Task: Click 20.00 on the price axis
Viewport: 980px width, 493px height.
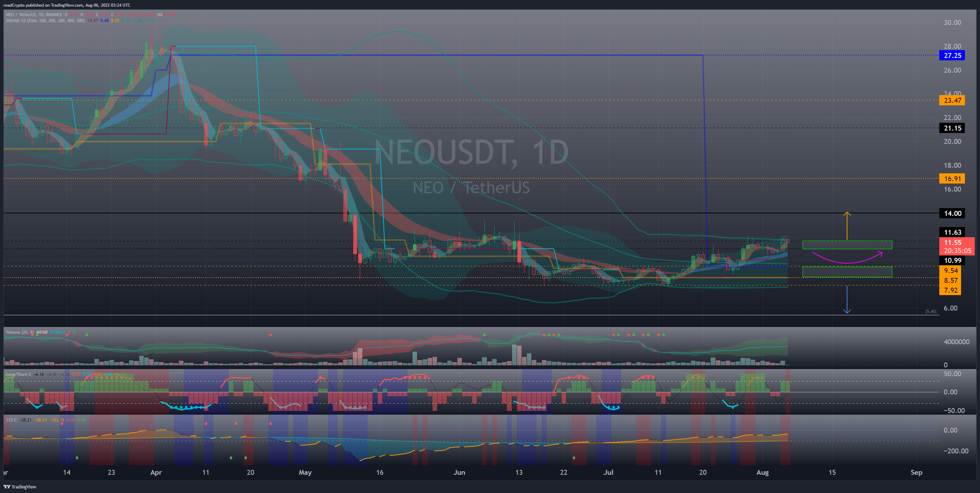Action: coord(952,142)
